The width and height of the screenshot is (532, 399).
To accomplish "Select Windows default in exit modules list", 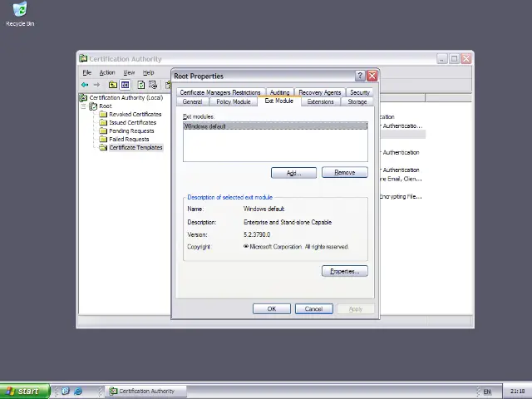I will (x=275, y=126).
